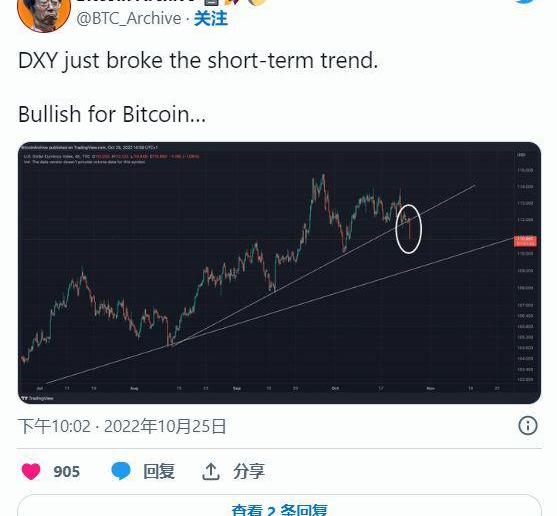
Task: Click the white circled breakdown area
Action: click(409, 229)
